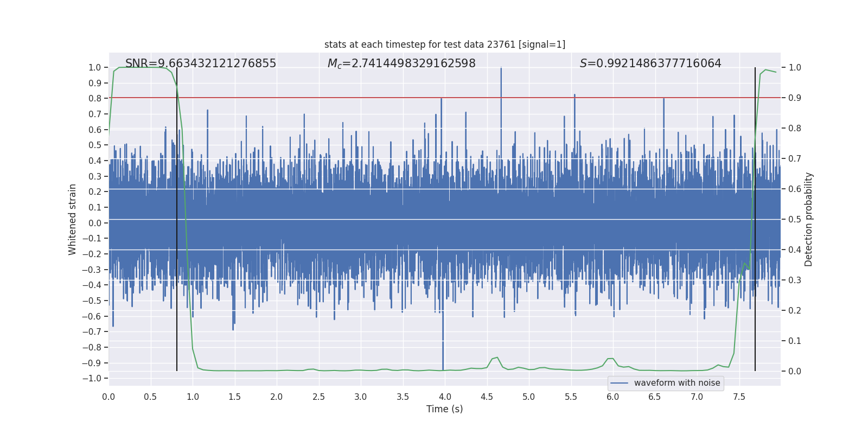Select the SNR value annotation text

tap(200, 63)
